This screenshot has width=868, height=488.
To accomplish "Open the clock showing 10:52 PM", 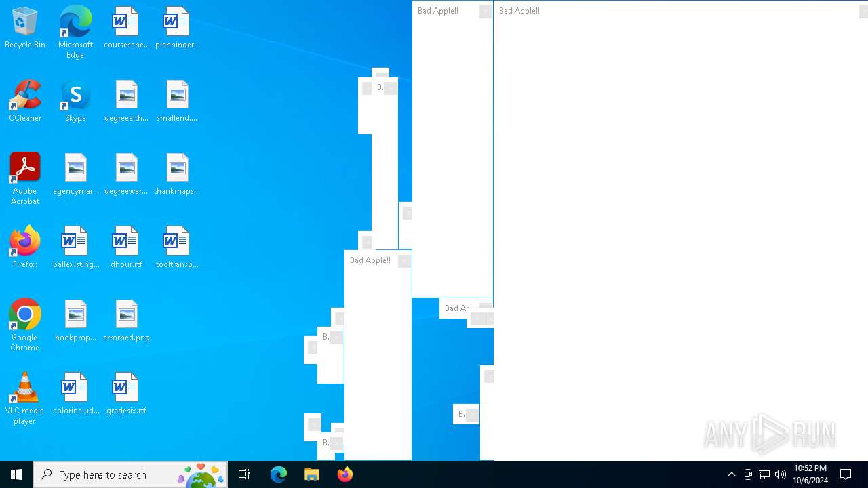I will [x=810, y=474].
